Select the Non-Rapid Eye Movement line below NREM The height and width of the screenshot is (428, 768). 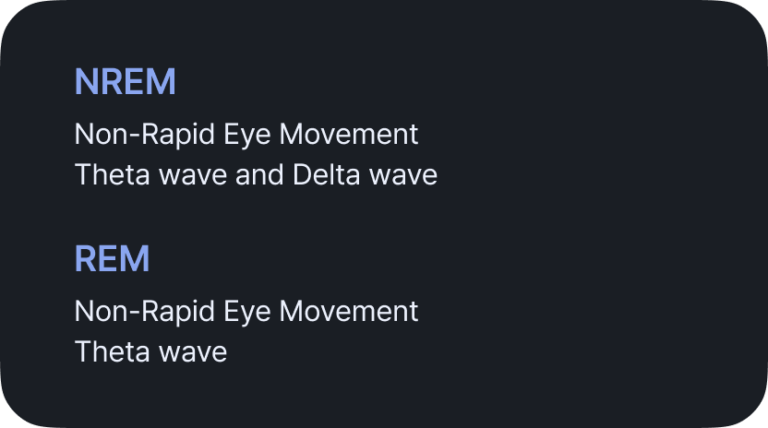(246, 134)
